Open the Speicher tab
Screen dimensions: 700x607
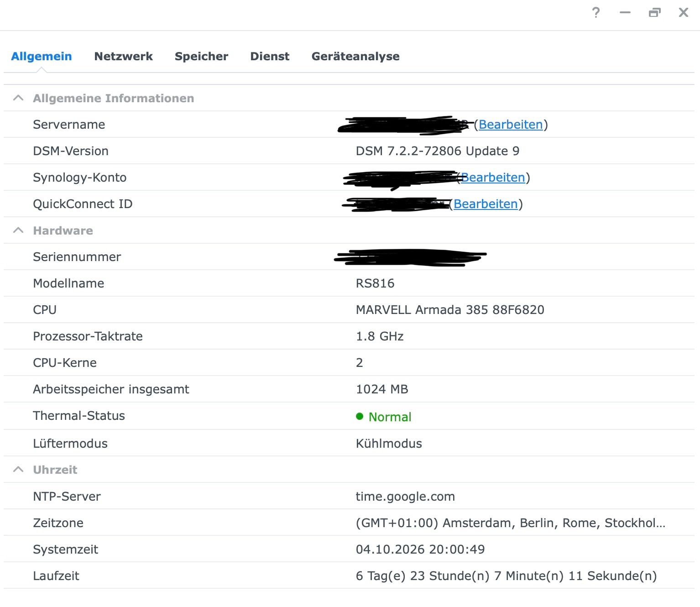[201, 56]
